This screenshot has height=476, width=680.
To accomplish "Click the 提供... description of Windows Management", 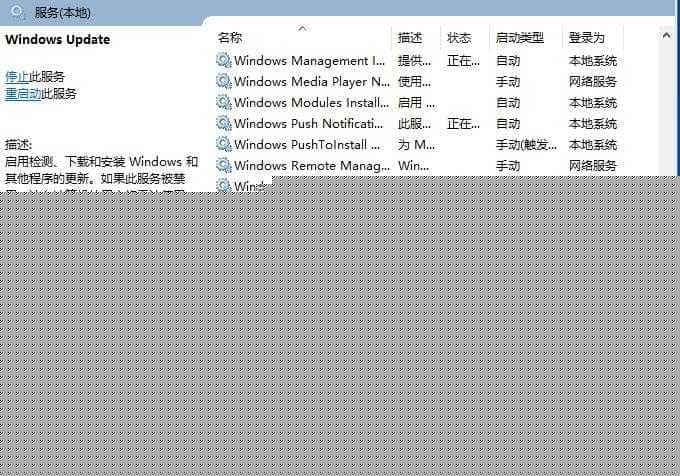I will [x=415, y=61].
